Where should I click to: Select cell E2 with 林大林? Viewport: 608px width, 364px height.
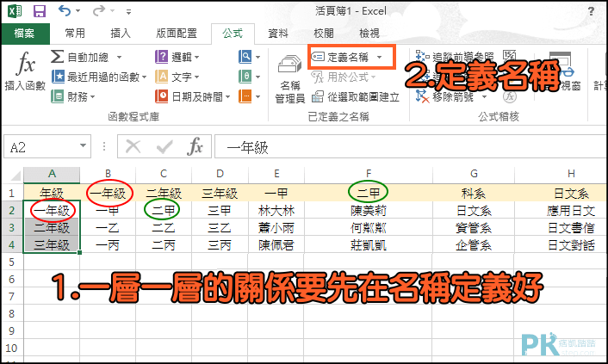point(276,211)
